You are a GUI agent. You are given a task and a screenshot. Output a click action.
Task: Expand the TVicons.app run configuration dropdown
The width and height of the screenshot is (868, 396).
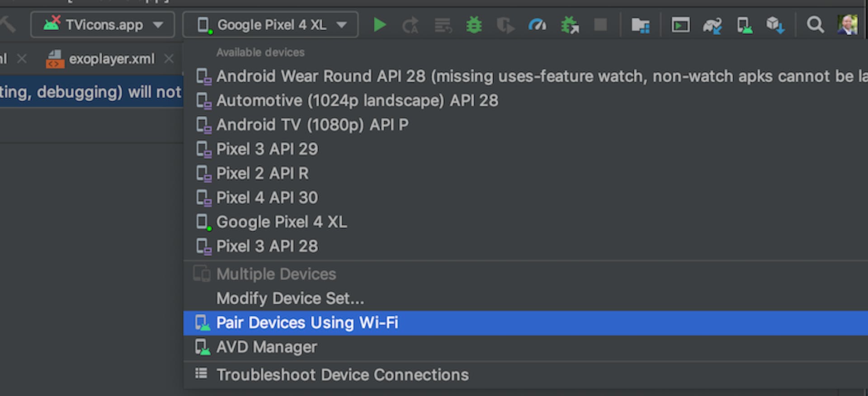point(103,24)
